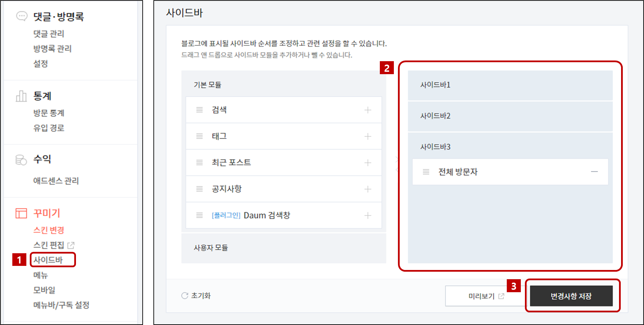Open 애드센스 관리

tap(56, 180)
